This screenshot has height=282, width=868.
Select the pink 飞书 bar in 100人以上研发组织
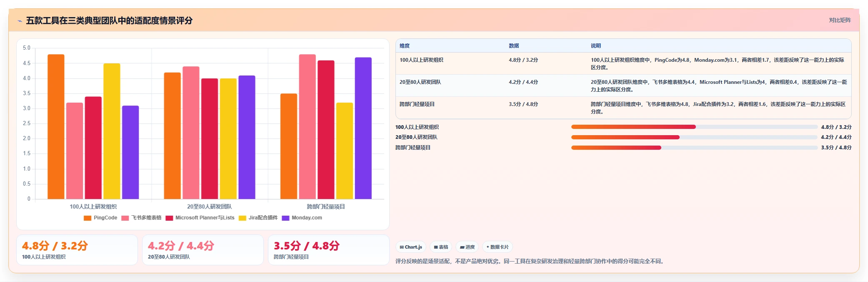coord(75,151)
